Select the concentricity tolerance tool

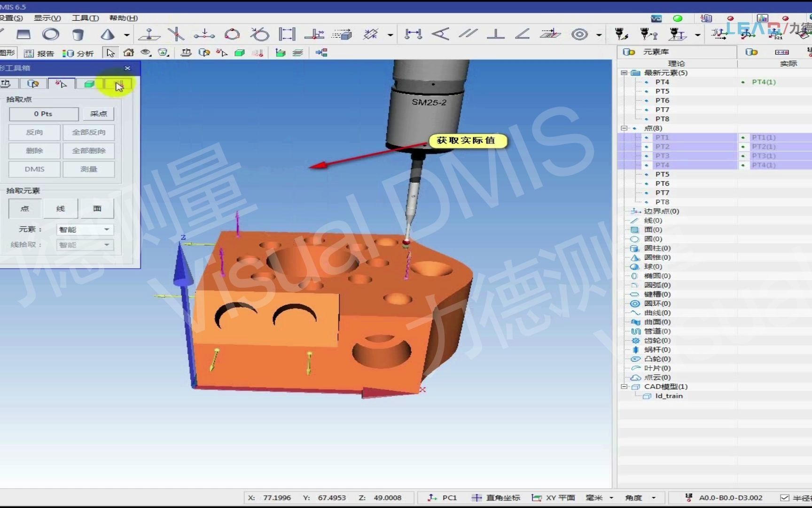pos(579,34)
